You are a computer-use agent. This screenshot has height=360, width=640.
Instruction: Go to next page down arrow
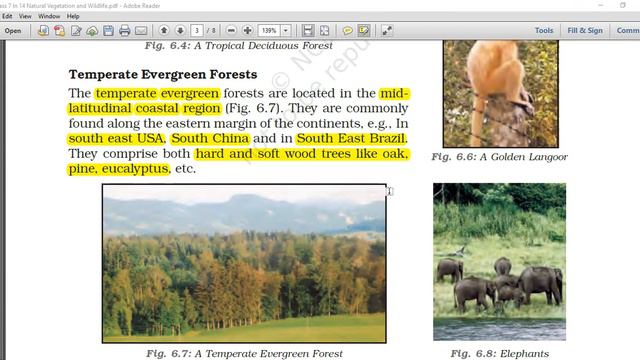coord(180,31)
